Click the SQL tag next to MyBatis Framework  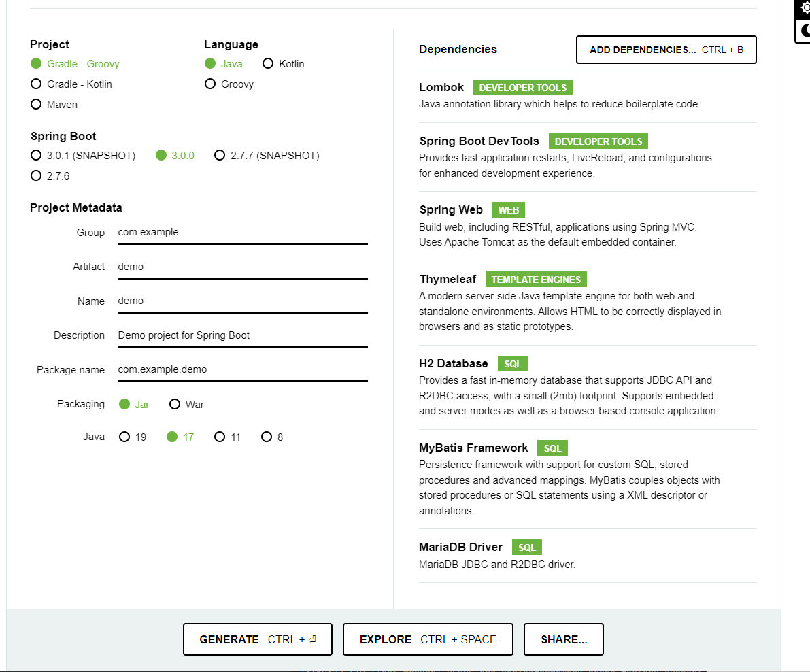pos(553,448)
